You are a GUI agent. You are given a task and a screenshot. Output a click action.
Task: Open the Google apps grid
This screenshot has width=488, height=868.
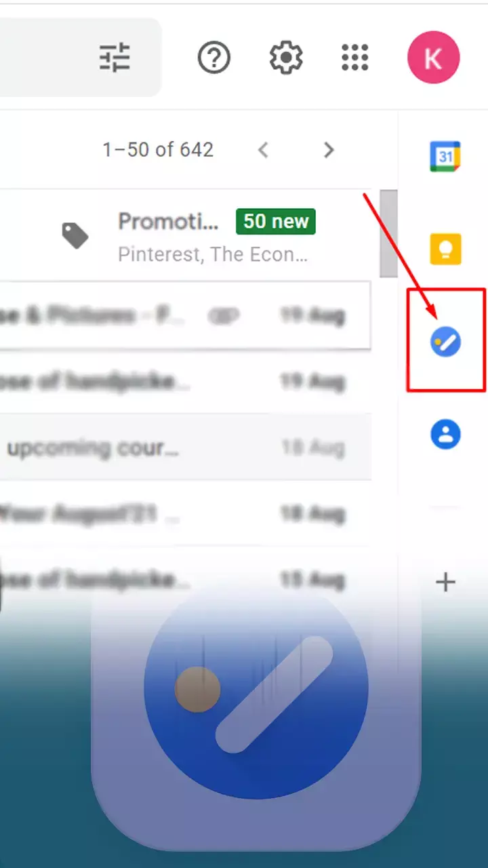pos(355,58)
